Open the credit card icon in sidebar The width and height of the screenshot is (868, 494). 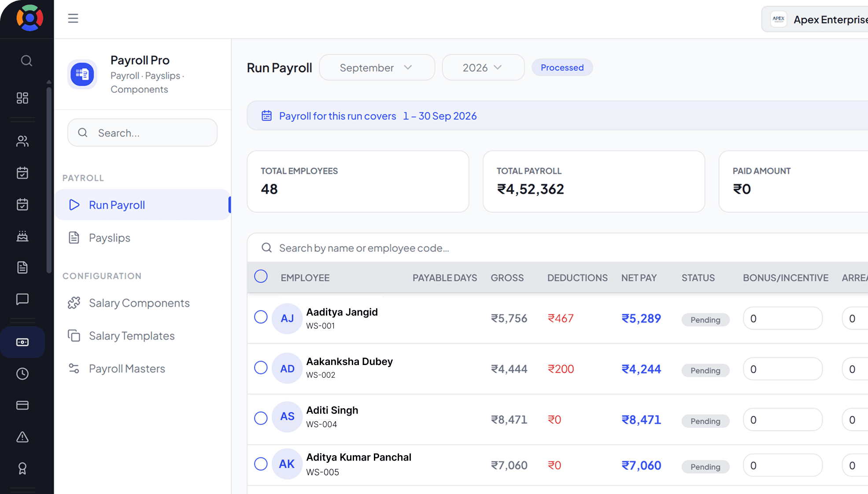pos(22,405)
